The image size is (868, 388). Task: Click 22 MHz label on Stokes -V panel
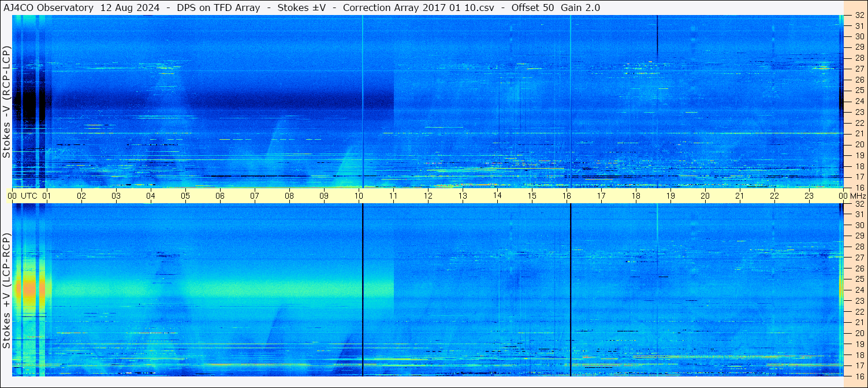tap(859, 122)
